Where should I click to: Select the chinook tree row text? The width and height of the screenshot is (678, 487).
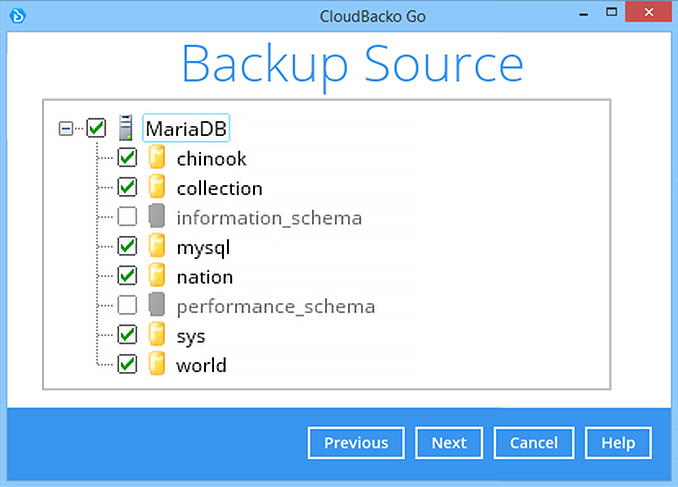[x=211, y=159]
